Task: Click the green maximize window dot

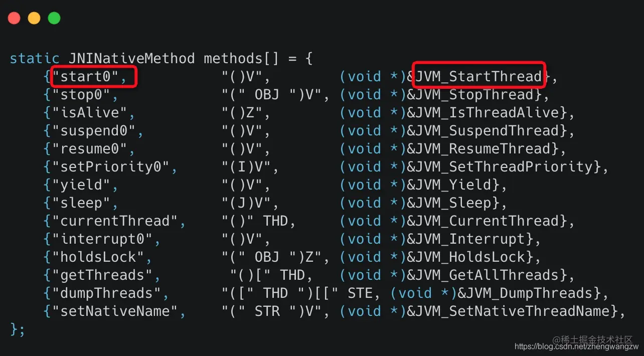Action: pyautogui.click(x=54, y=19)
